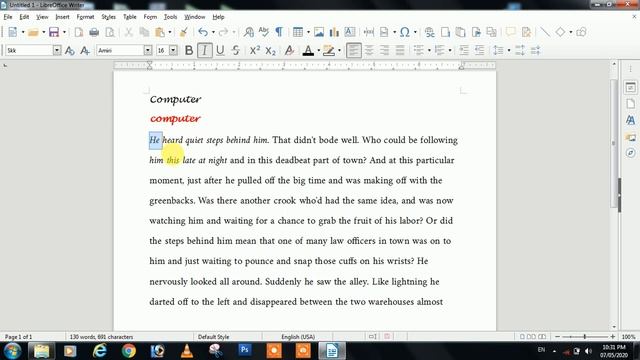This screenshot has width=640, height=360.
Task: Undo the last action
Action: [203, 32]
